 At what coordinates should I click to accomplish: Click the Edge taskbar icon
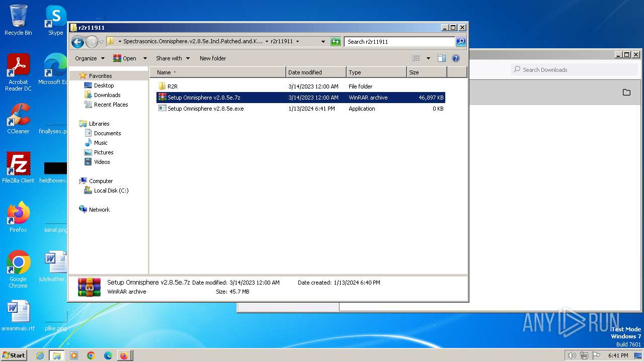click(x=108, y=355)
